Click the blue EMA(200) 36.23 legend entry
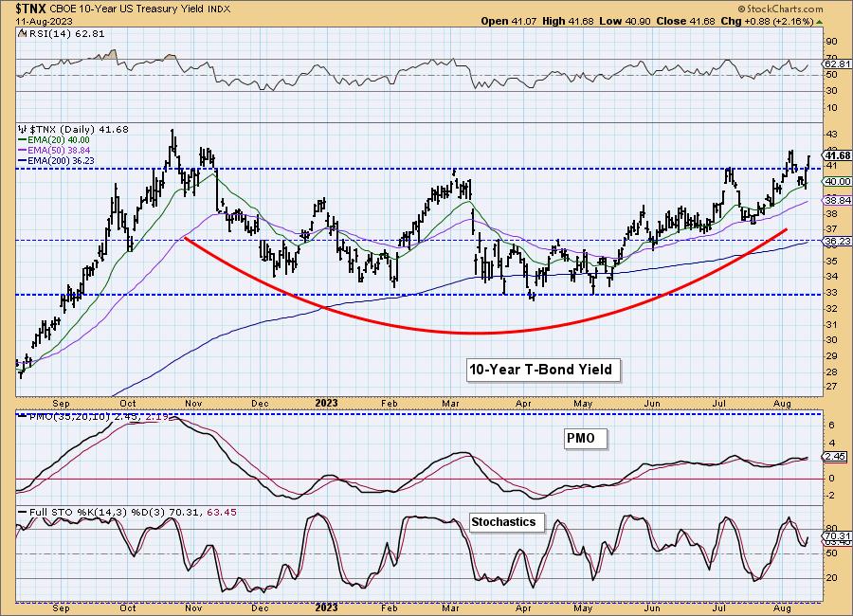 (x=56, y=160)
